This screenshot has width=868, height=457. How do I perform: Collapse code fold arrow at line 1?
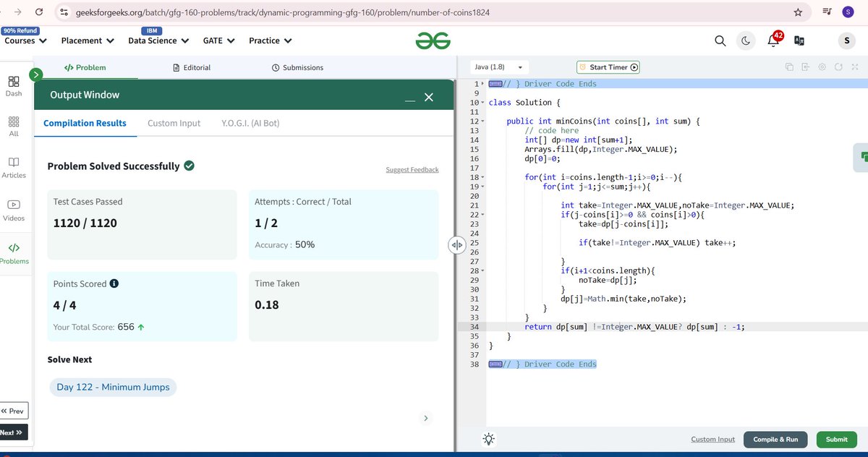[x=483, y=84]
